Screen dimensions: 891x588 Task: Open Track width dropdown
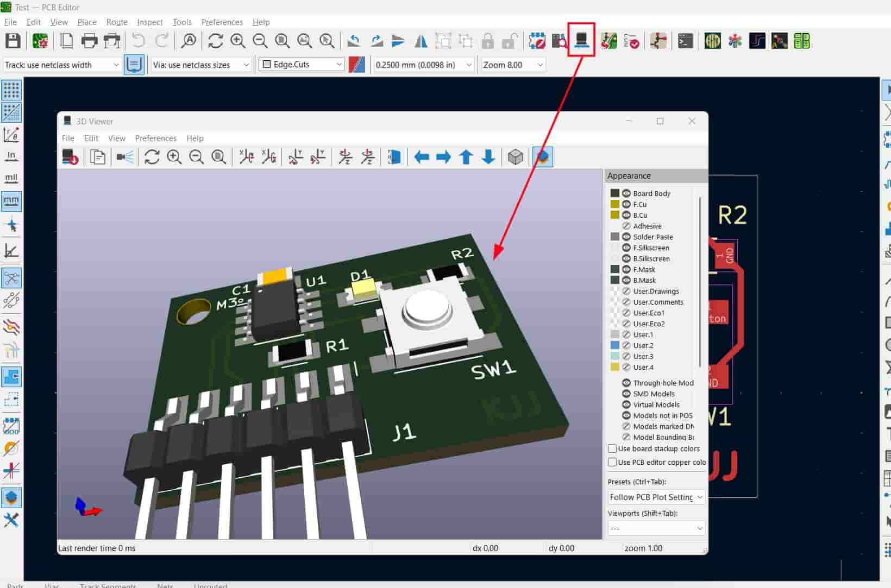(62, 65)
